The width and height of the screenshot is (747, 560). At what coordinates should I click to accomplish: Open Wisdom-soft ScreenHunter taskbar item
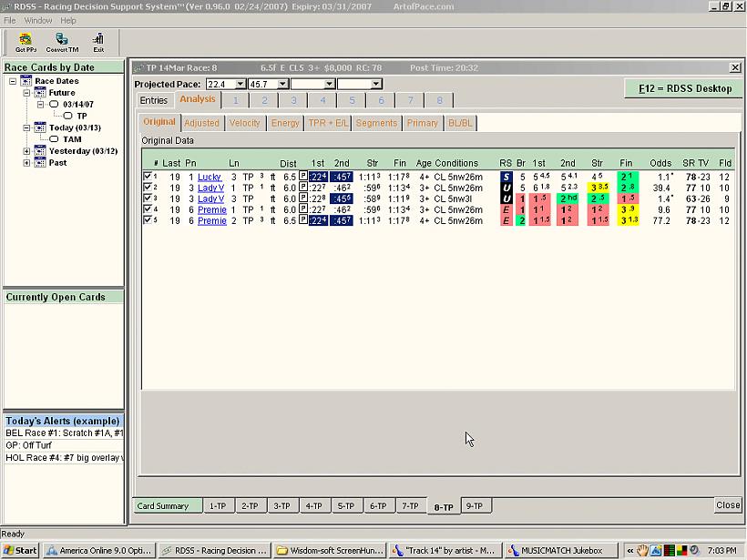click(x=330, y=551)
